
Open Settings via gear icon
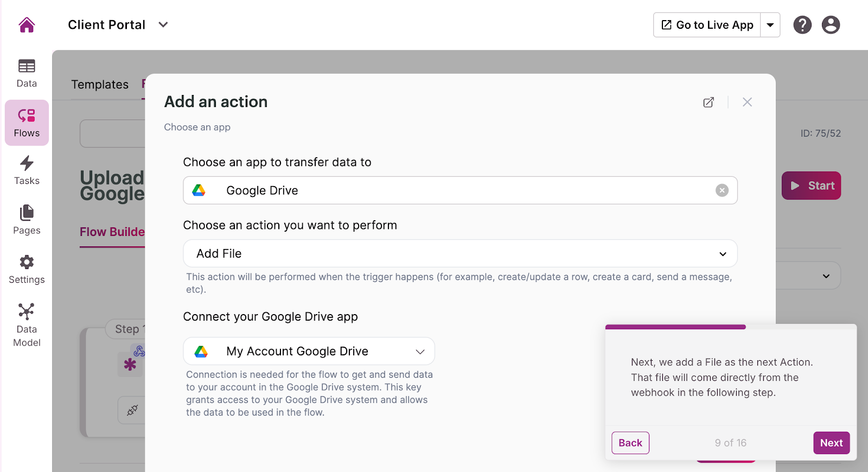pyautogui.click(x=27, y=270)
